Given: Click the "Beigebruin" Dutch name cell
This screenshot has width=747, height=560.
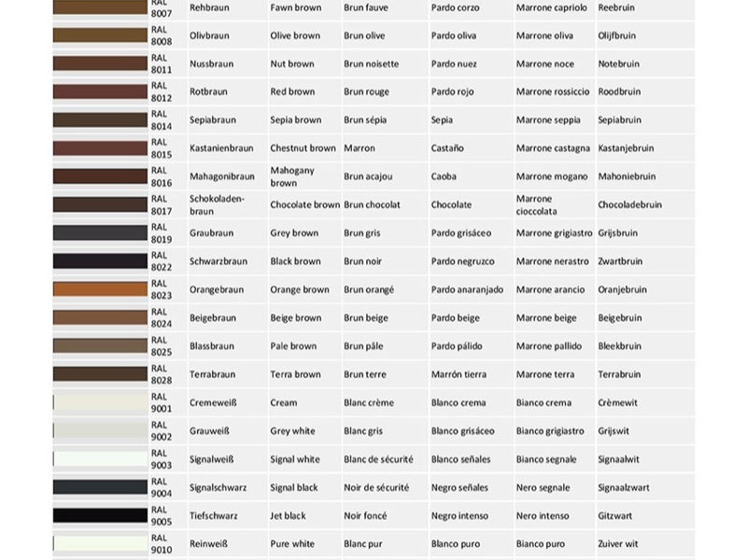Looking at the screenshot, I should tap(619, 318).
